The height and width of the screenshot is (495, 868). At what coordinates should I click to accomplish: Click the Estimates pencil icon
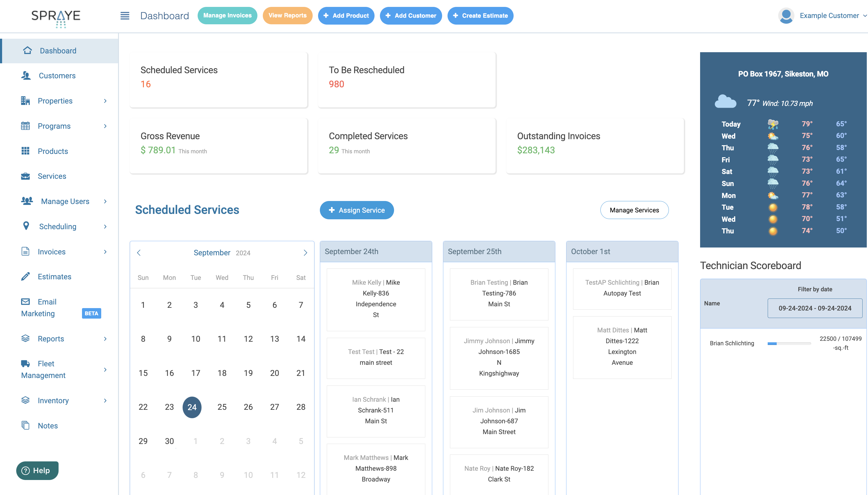coord(26,276)
